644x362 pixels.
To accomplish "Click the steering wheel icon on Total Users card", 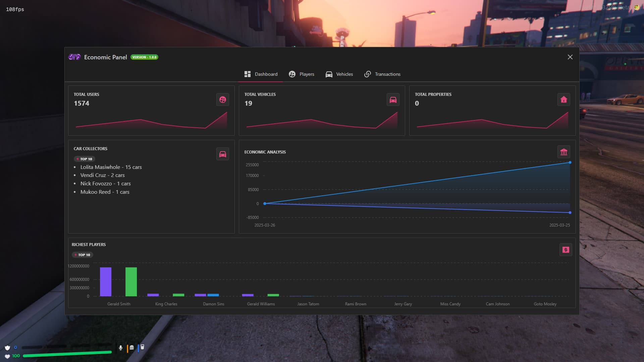I will [x=222, y=100].
